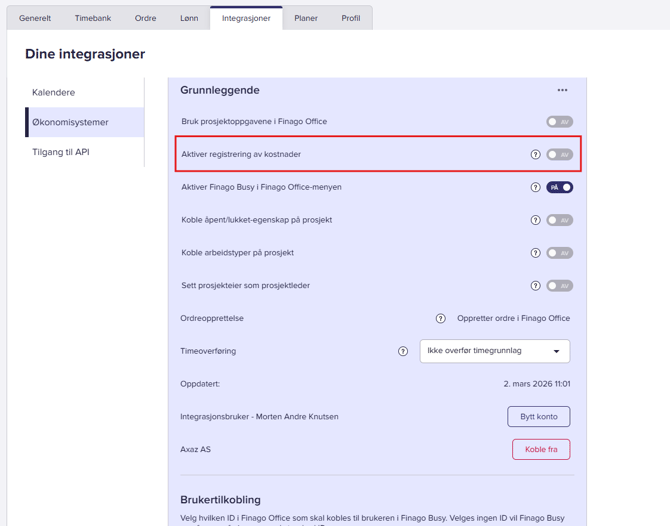Open the three-dot menu beside Grunnleggende
Viewport: 670px width, 526px height.
tap(562, 90)
